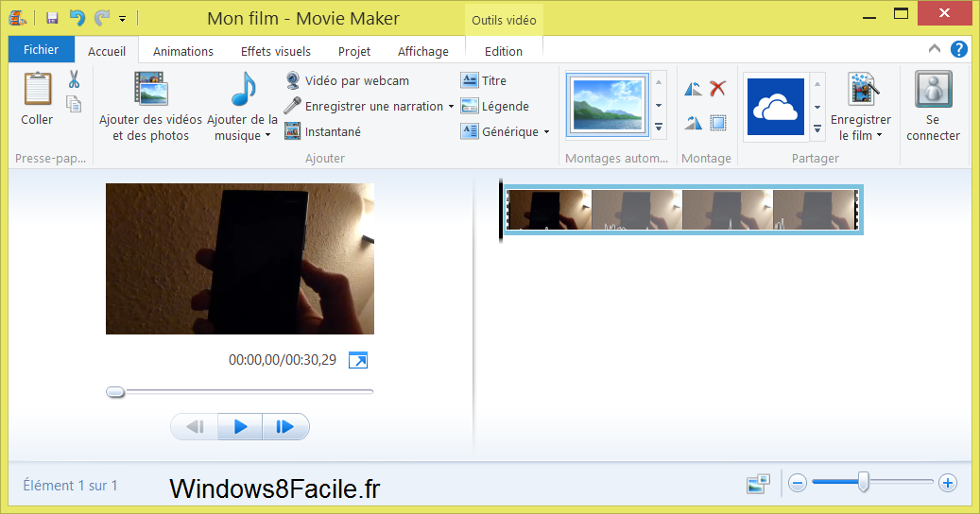The height and width of the screenshot is (514, 980).
Task: Click the Générique credits button
Action: pyautogui.click(x=500, y=131)
